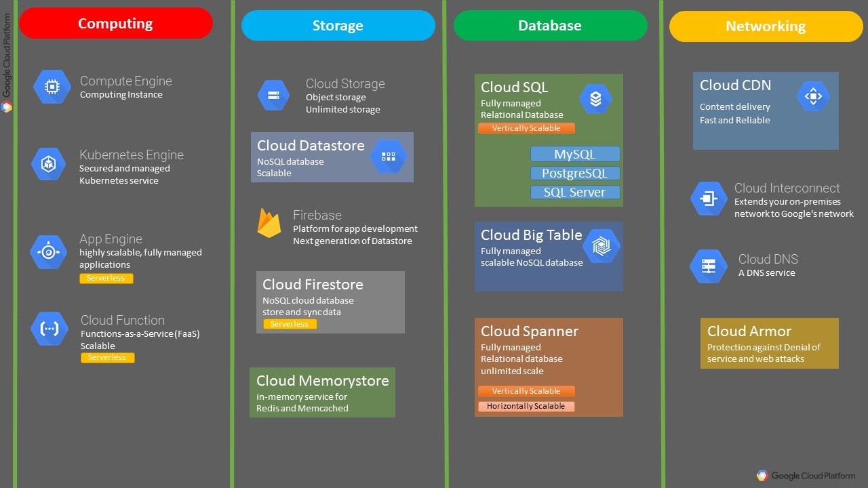
Task: Toggle the Serverless badge under Cloud Firestore
Action: click(x=290, y=324)
